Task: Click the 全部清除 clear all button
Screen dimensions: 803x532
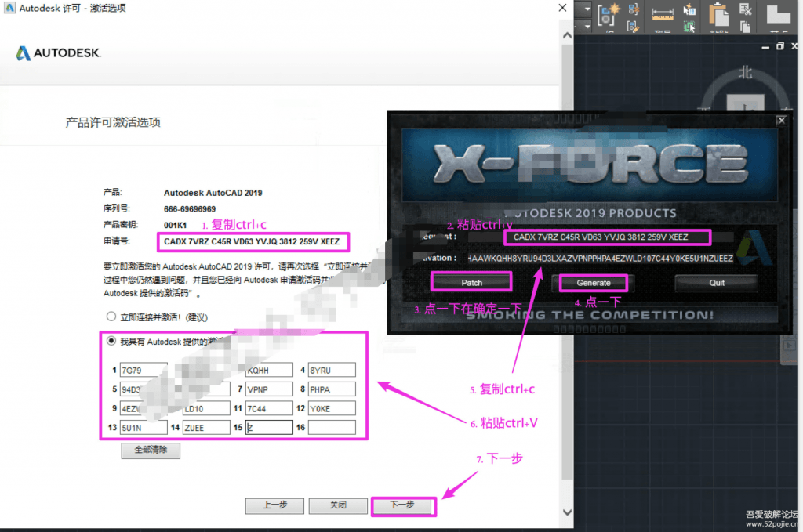Action: (151, 451)
